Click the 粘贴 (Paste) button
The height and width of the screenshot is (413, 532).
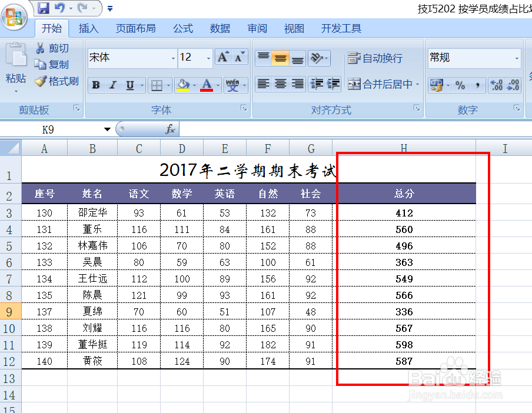(16, 68)
